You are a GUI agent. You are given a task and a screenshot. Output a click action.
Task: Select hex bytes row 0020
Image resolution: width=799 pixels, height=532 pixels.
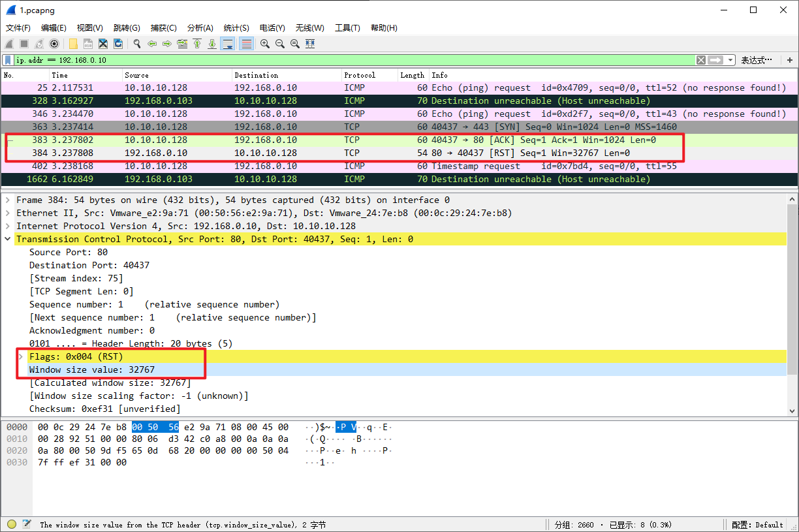point(163,450)
